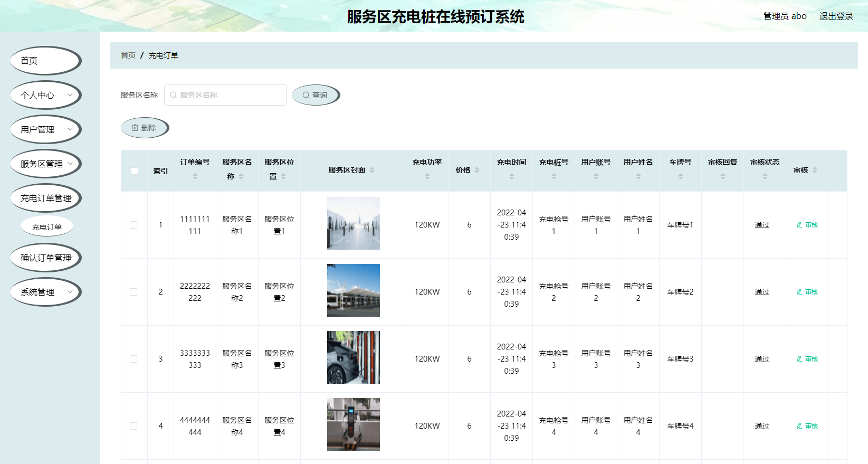Collapse the 充电订单管理 sidebar menu

click(x=45, y=198)
